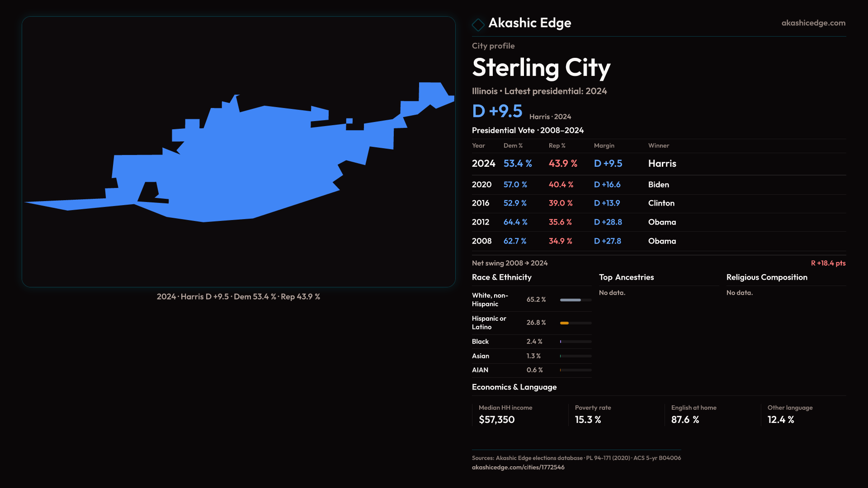This screenshot has width=868, height=488.
Task: Click the Other language stat card
Action: 789,414
